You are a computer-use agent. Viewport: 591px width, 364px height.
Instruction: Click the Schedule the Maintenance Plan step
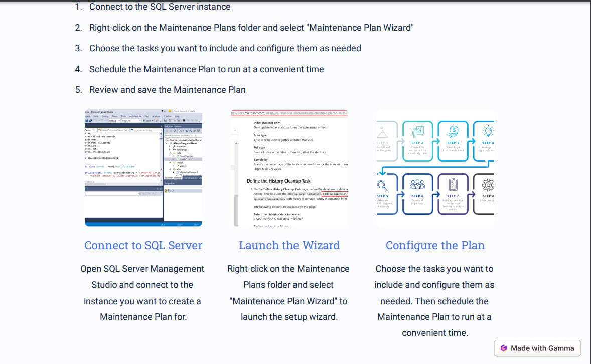point(207,69)
